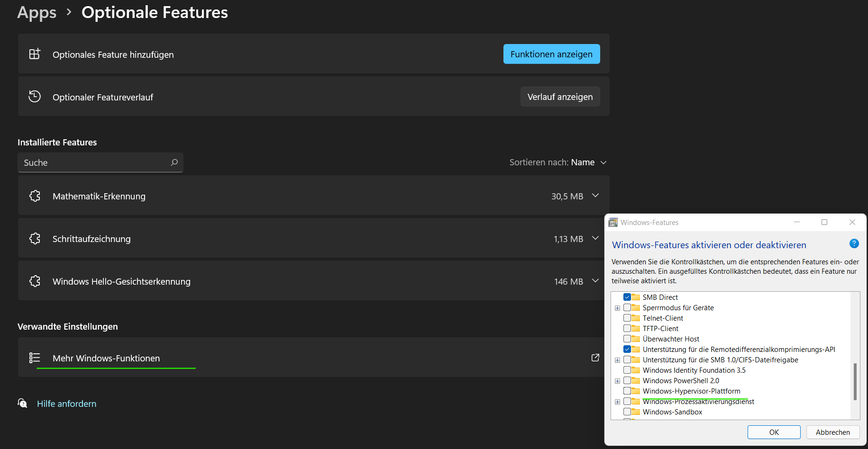Click the add optional feature grid icon
This screenshot has height=449, width=868.
[x=35, y=54]
